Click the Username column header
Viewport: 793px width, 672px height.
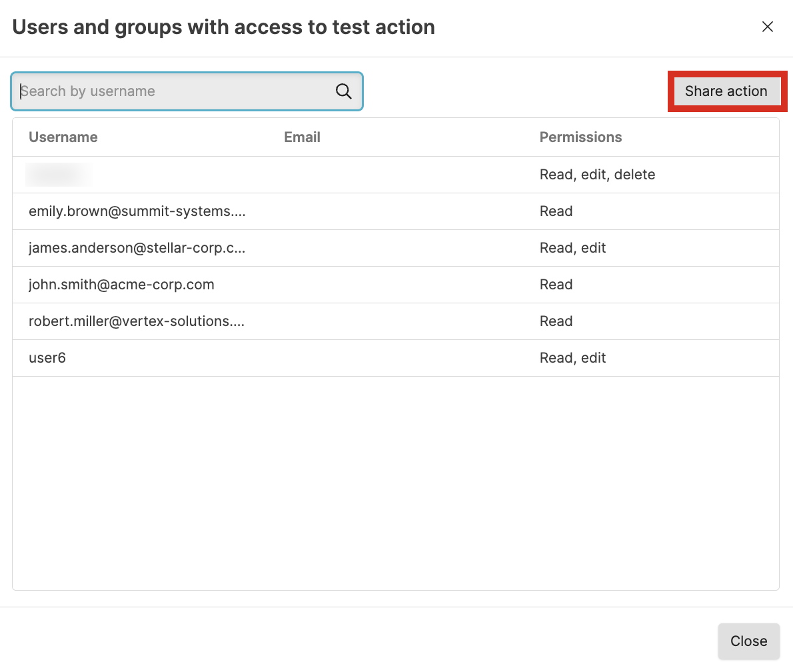[63, 137]
